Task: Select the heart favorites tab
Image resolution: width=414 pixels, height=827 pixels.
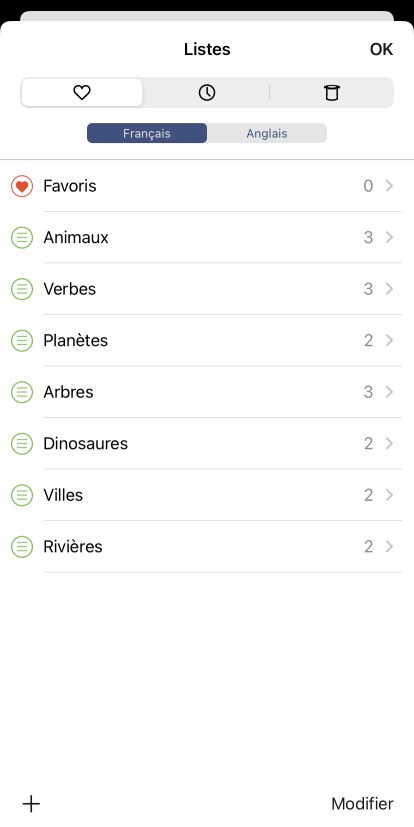Action: click(x=82, y=93)
